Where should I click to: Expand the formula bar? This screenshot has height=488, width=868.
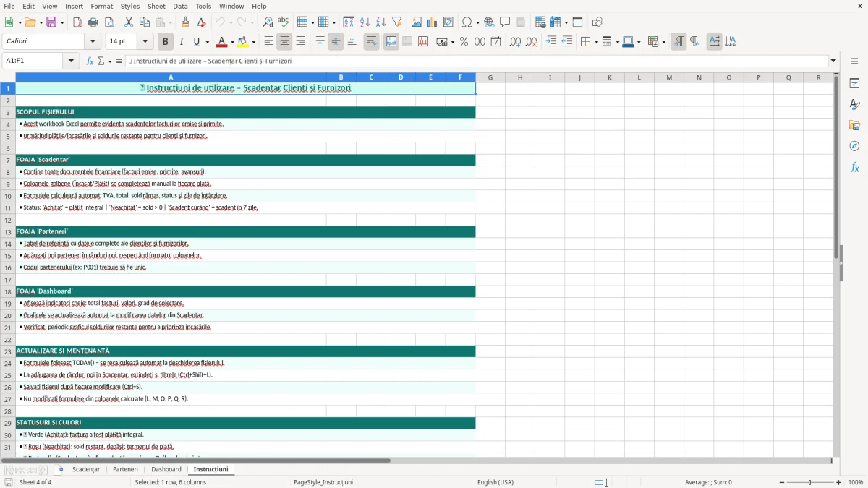833,61
